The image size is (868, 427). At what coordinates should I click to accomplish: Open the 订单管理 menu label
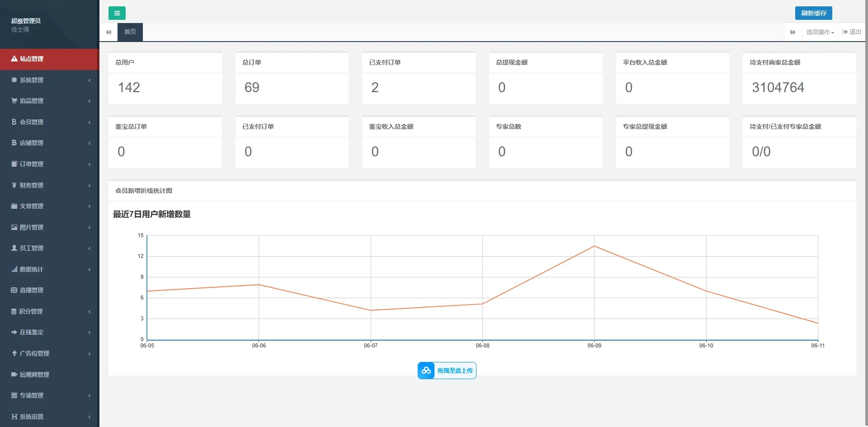point(32,164)
